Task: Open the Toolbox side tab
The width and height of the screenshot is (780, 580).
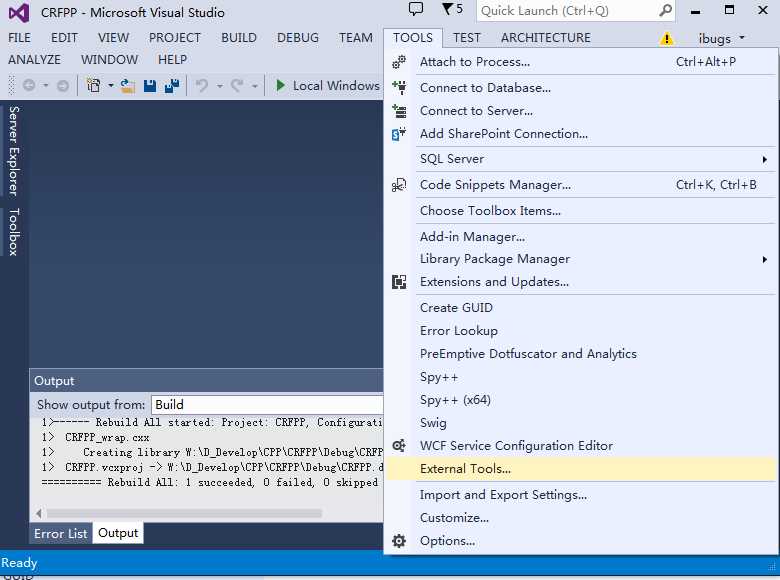Action: tap(14, 232)
